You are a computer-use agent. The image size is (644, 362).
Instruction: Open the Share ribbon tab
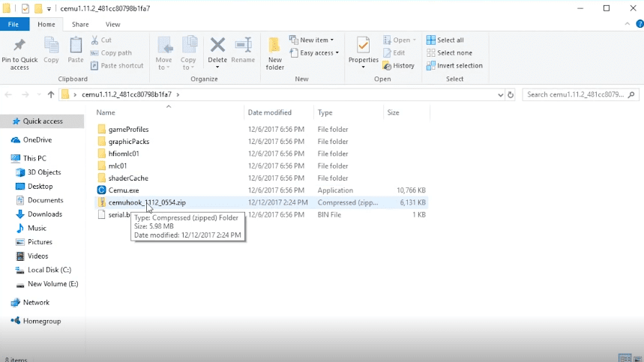80,25
